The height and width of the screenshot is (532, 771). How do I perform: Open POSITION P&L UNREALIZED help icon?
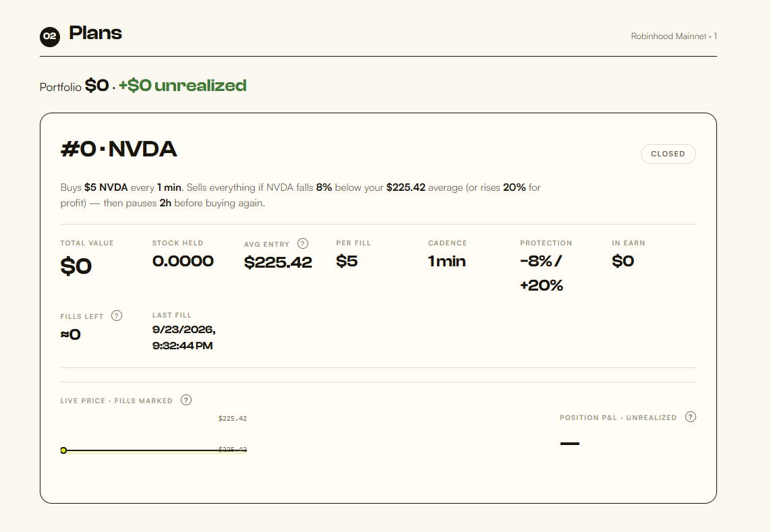click(691, 417)
